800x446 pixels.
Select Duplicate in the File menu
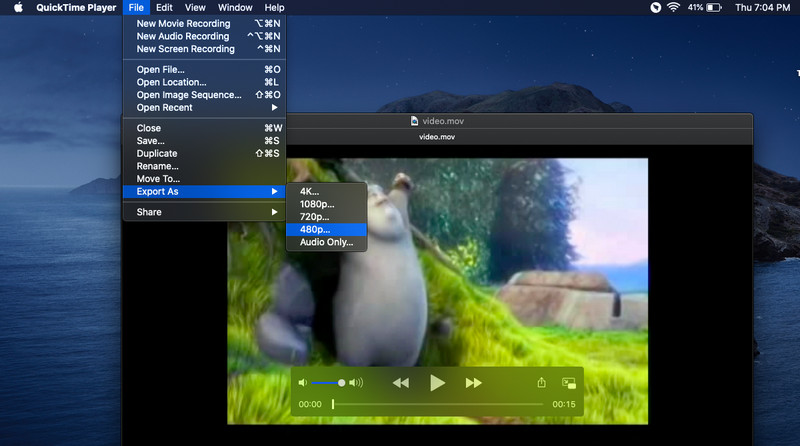click(205, 154)
